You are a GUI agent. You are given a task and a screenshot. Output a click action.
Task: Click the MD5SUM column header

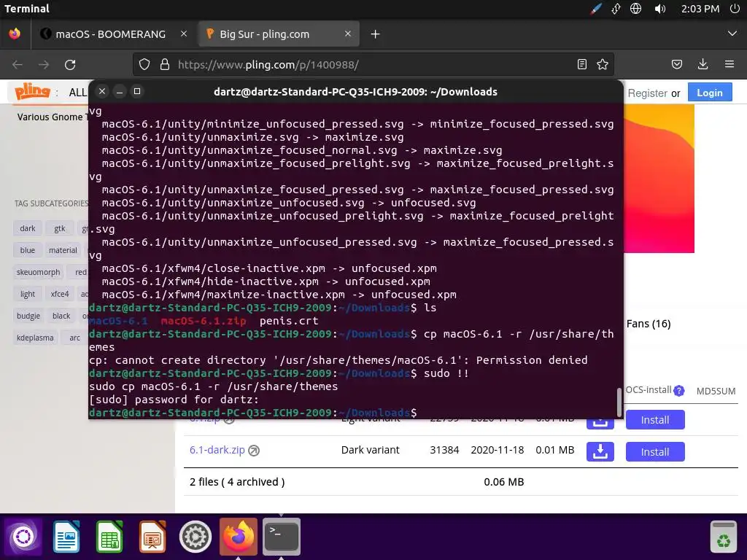click(716, 392)
